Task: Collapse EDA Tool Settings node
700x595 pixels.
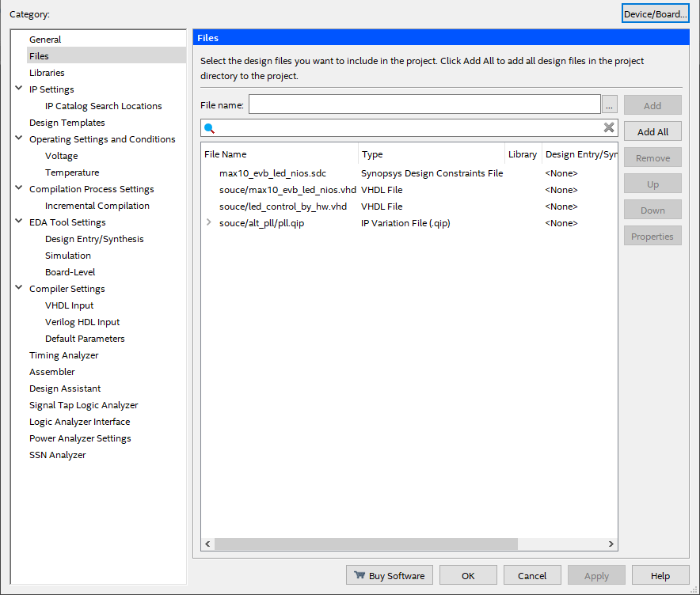Action: tap(19, 222)
